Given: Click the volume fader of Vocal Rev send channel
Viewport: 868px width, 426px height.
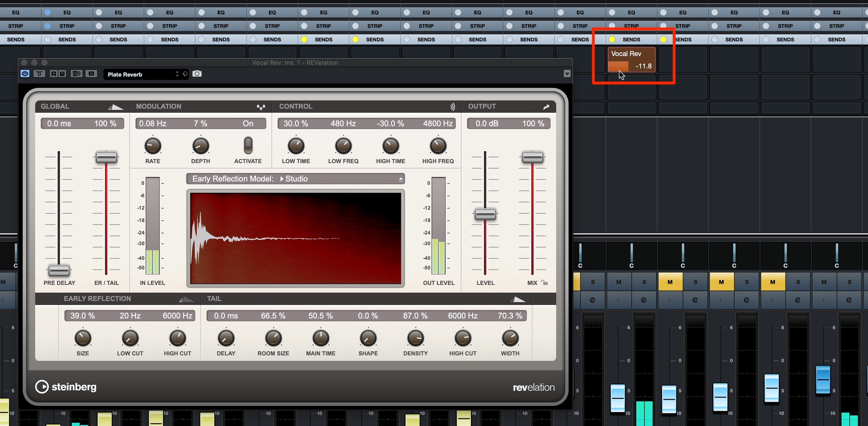Looking at the screenshot, I should click(x=618, y=398).
